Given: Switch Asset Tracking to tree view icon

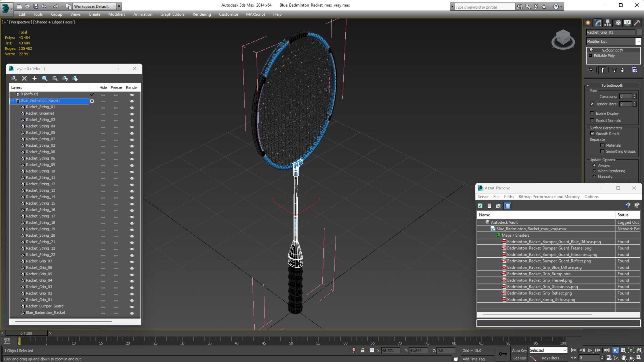Looking at the screenshot, I should tap(498, 206).
